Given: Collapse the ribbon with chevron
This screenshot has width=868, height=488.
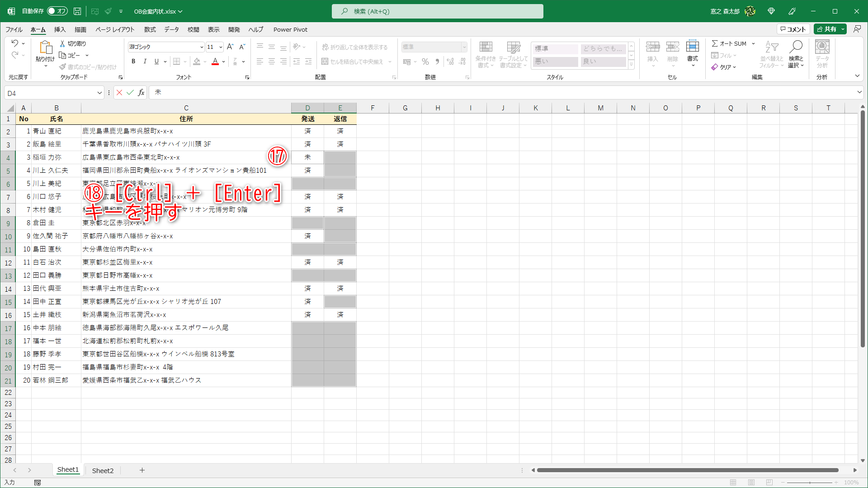Looking at the screenshot, I should (x=857, y=76).
